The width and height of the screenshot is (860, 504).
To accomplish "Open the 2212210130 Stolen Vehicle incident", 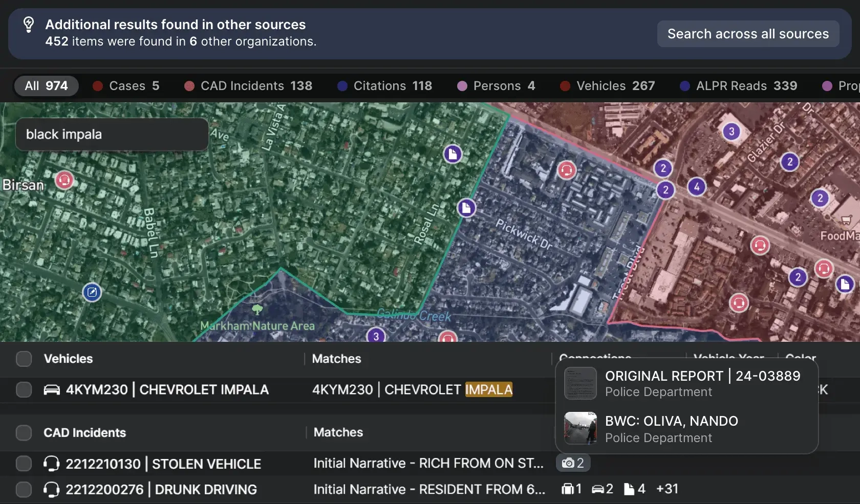I will tap(163, 464).
